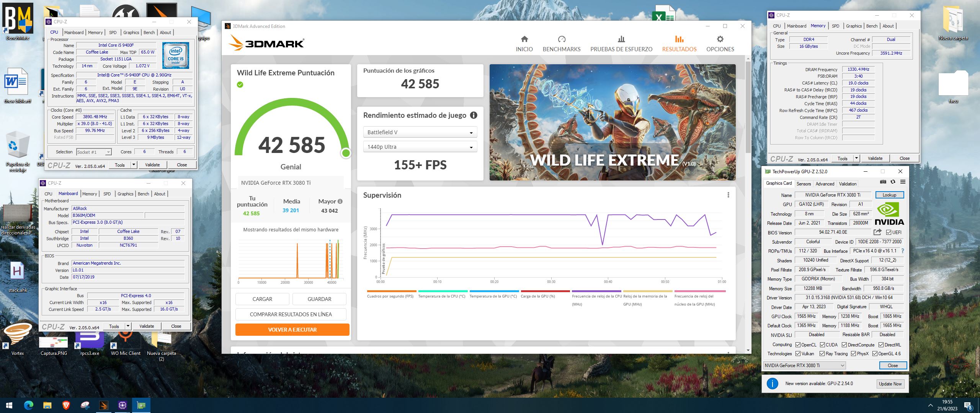Open Windows Start menu
Viewport: 980px width, 413px height.
[9, 405]
